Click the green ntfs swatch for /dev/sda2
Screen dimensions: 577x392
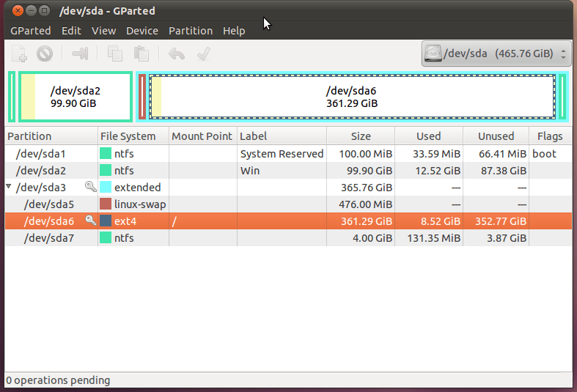(106, 170)
